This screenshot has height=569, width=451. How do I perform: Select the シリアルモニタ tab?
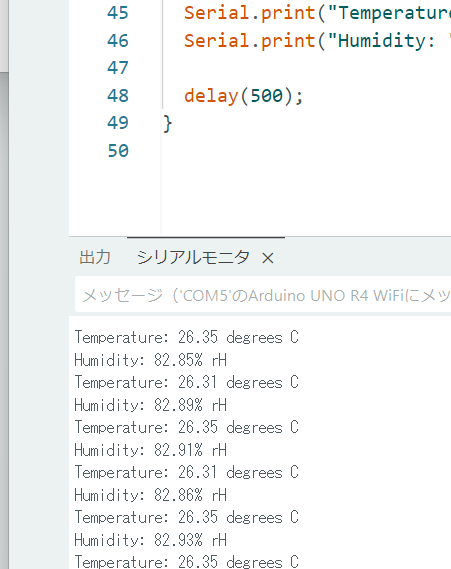(193, 257)
